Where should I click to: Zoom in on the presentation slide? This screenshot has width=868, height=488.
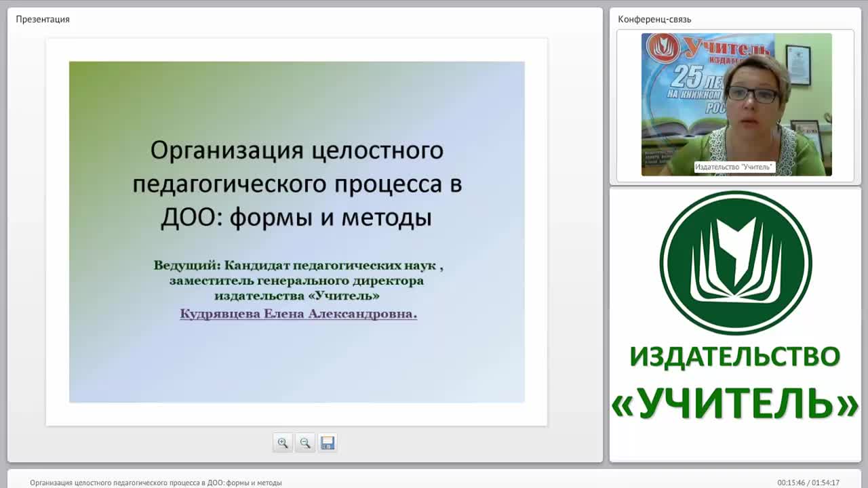283,443
